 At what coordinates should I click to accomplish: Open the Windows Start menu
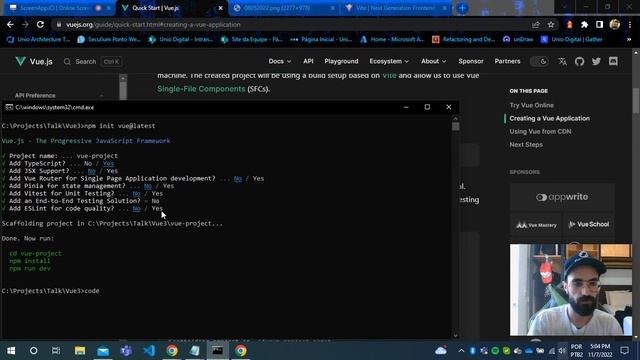[x=11, y=351]
